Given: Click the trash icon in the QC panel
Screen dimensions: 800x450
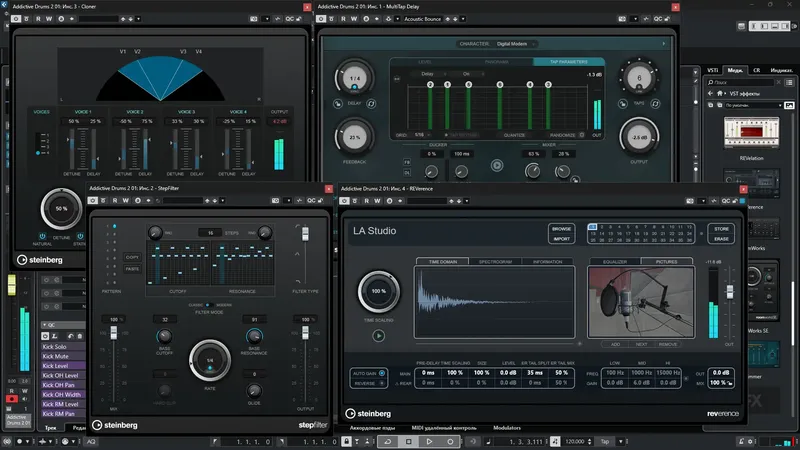Looking at the screenshot, I should pos(80,336).
